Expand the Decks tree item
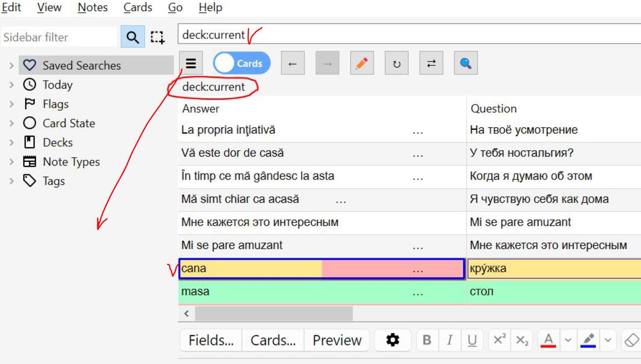Screen dimensions: 641x364 click(x=11, y=143)
